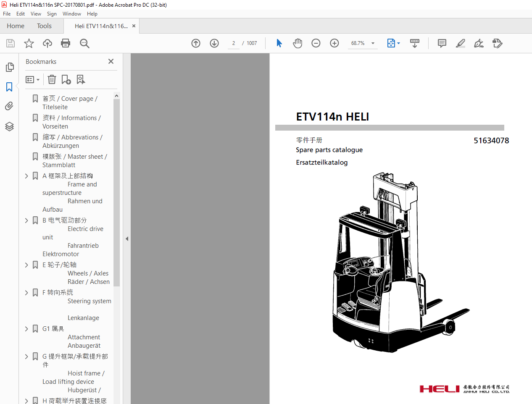Add the file to starred favorites
The height and width of the screenshot is (404, 532).
(x=29, y=43)
